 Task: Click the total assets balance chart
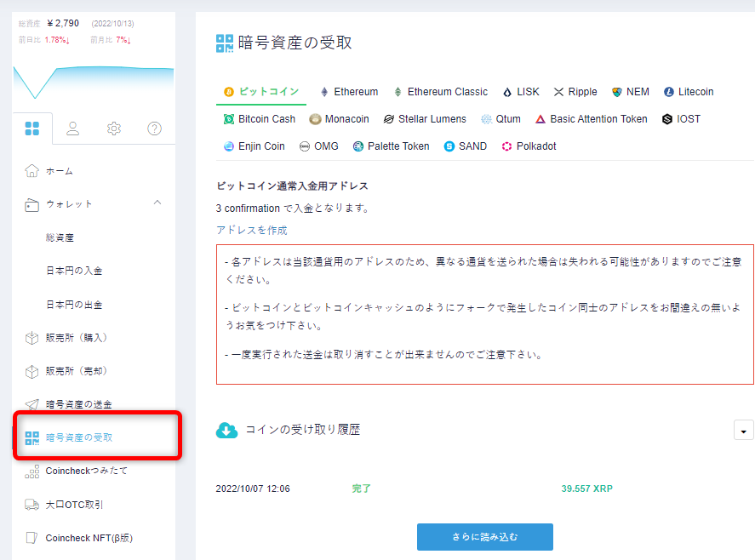(94, 79)
